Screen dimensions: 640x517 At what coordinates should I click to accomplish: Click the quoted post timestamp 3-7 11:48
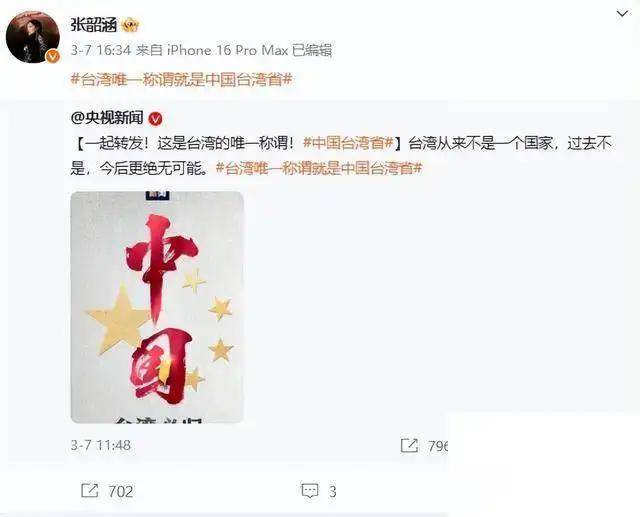pos(101,445)
